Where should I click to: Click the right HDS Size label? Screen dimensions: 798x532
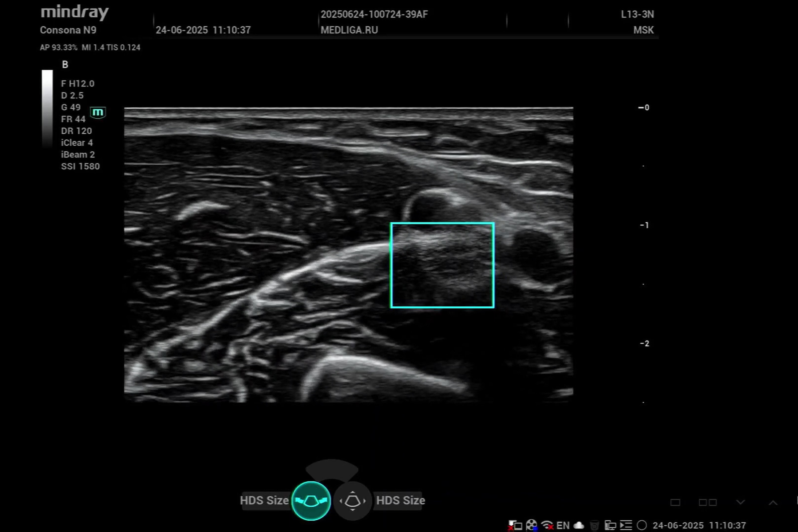[x=400, y=500]
